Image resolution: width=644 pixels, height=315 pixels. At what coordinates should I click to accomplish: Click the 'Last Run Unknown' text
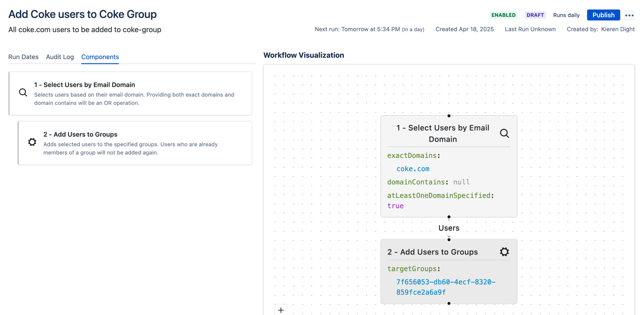(530, 29)
